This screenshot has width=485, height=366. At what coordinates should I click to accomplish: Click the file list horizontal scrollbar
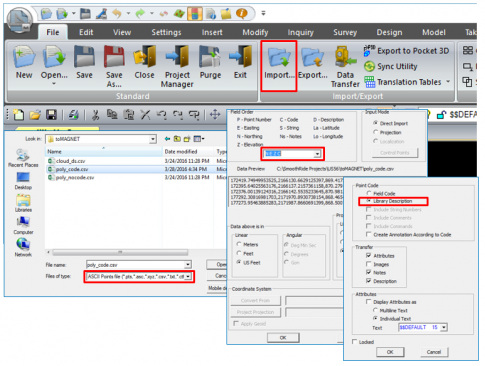click(x=120, y=252)
